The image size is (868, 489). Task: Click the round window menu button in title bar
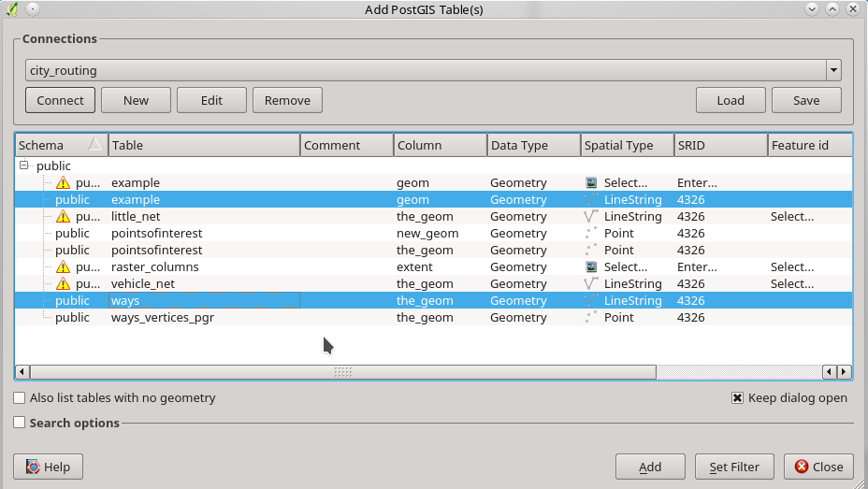coord(33,9)
